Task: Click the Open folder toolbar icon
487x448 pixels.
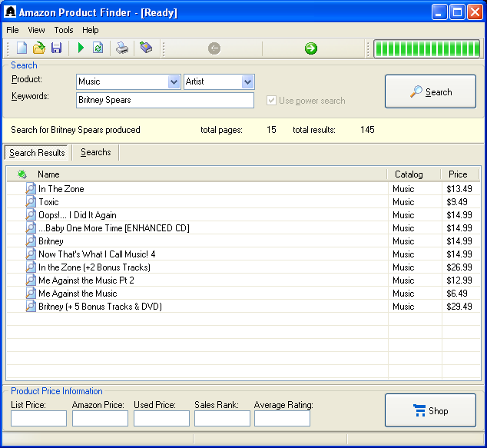Action: (39, 48)
